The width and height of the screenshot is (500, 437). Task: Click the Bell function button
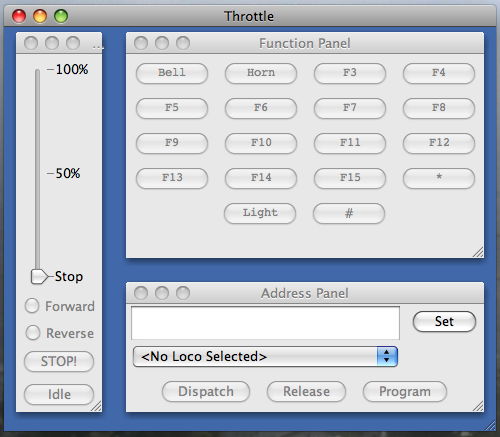(172, 73)
